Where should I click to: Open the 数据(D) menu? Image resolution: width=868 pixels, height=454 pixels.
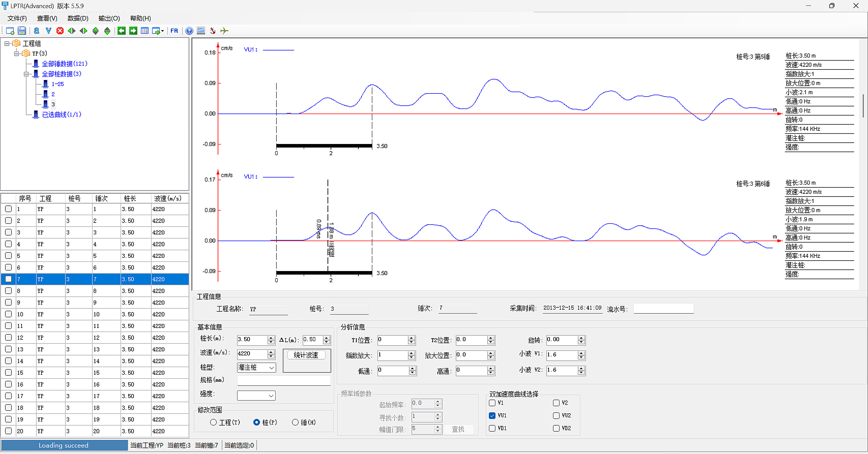pyautogui.click(x=78, y=18)
